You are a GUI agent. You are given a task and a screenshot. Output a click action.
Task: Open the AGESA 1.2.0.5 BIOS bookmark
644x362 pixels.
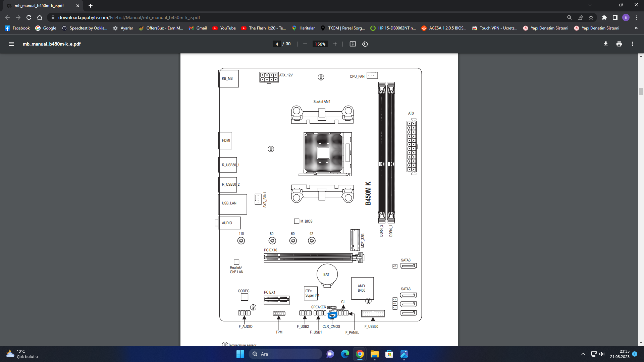[444, 28]
